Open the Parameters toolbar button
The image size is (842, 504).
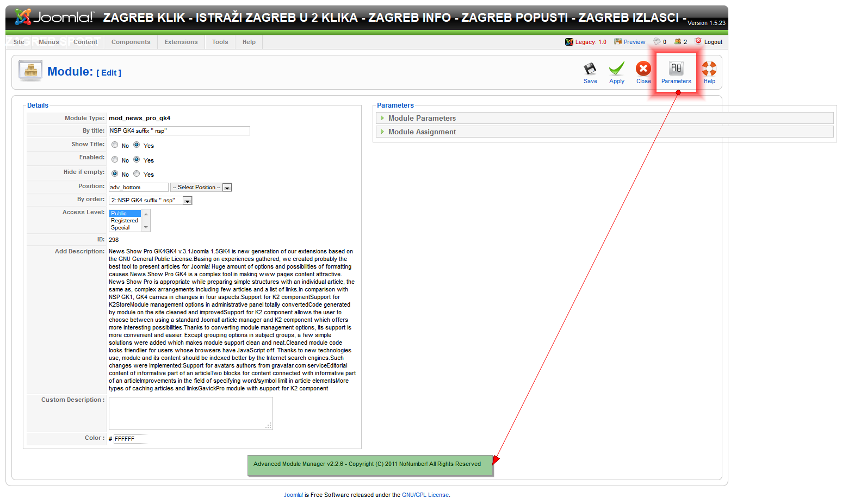(x=676, y=73)
